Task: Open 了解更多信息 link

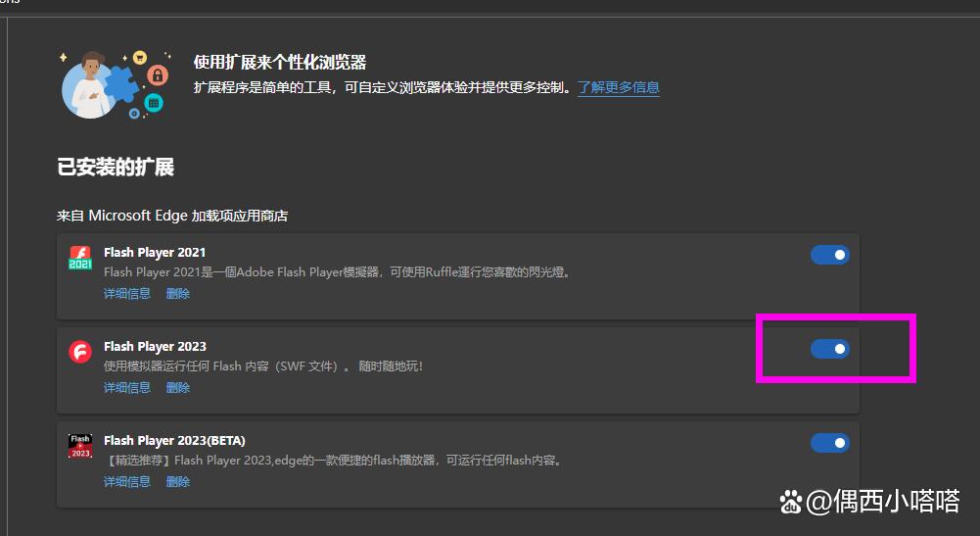Action: [x=618, y=87]
